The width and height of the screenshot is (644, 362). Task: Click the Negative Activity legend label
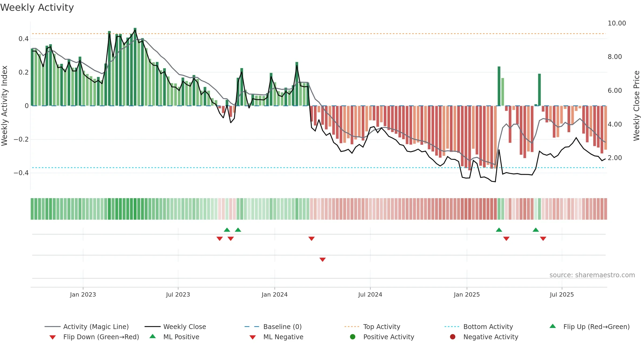coord(491,337)
